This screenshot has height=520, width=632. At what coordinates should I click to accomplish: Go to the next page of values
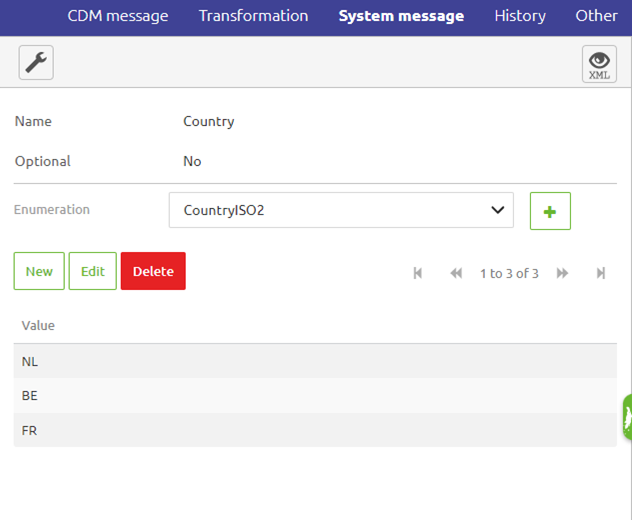click(x=562, y=273)
